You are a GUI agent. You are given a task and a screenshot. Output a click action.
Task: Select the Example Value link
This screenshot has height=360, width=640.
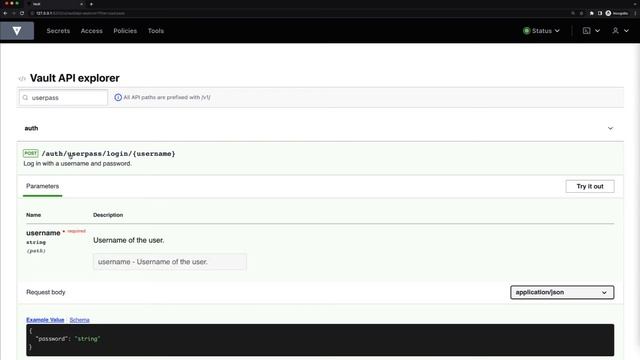click(x=45, y=320)
